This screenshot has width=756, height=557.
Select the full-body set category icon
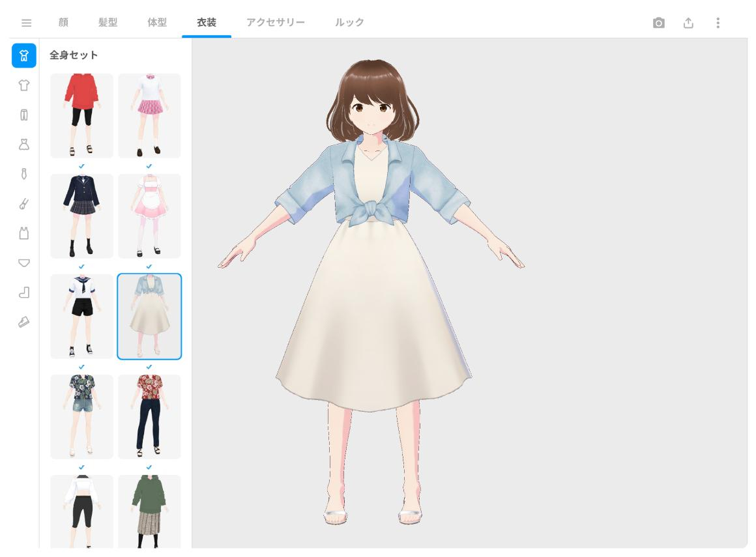(x=24, y=55)
